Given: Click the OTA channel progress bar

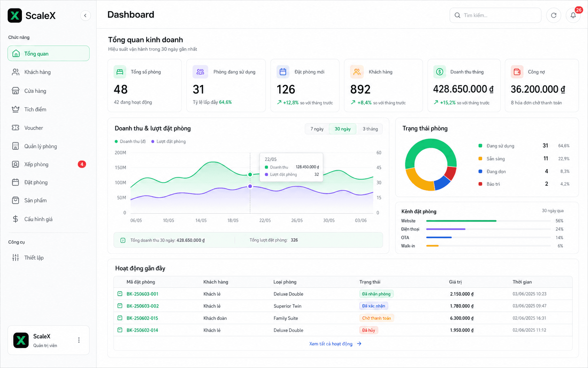Looking at the screenshot, I should [488, 237].
